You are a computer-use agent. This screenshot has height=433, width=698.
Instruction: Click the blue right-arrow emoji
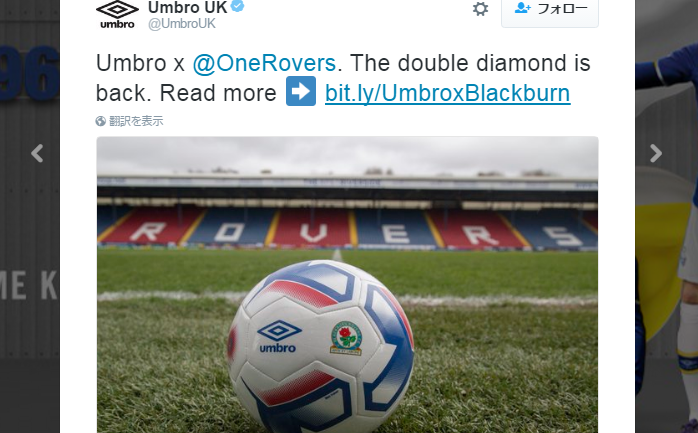point(301,91)
